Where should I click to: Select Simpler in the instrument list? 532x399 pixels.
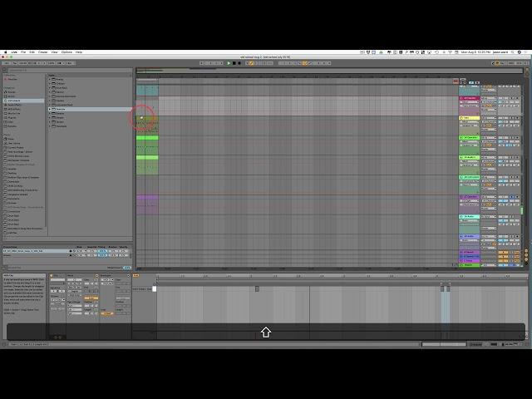tap(60, 118)
